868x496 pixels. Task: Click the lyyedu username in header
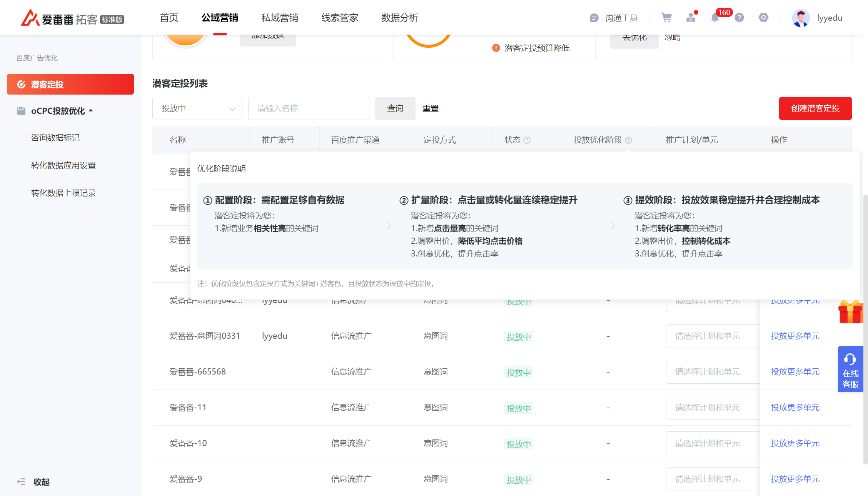[830, 18]
